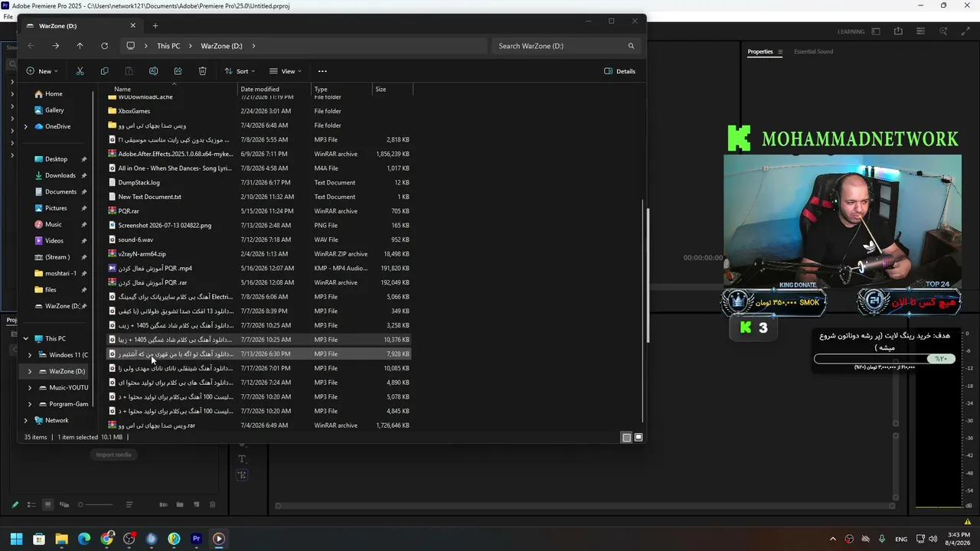Viewport: 980px width, 551px height.
Task: Open the Properties panel hamburger menu
Action: click(780, 52)
